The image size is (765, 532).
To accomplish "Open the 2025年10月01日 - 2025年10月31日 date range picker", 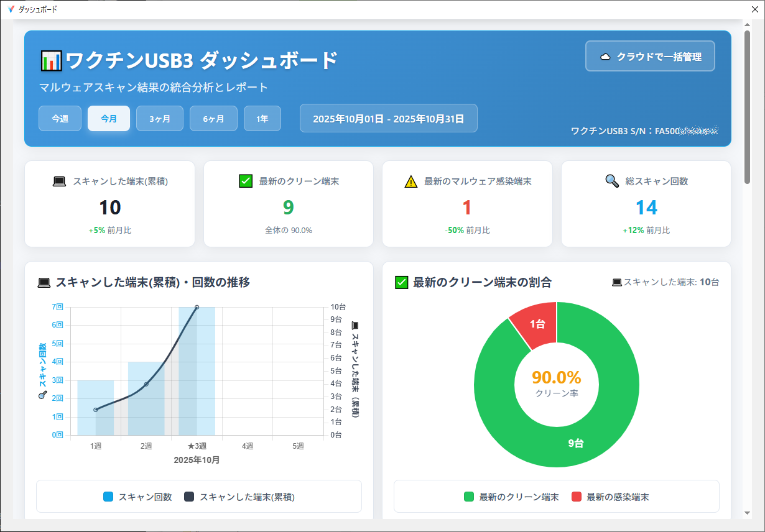I will (388, 117).
